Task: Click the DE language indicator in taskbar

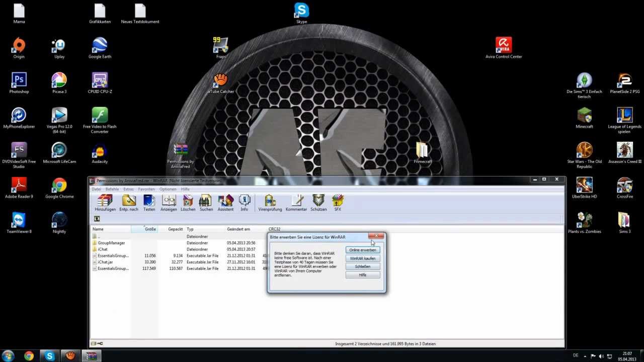Action: (576, 355)
